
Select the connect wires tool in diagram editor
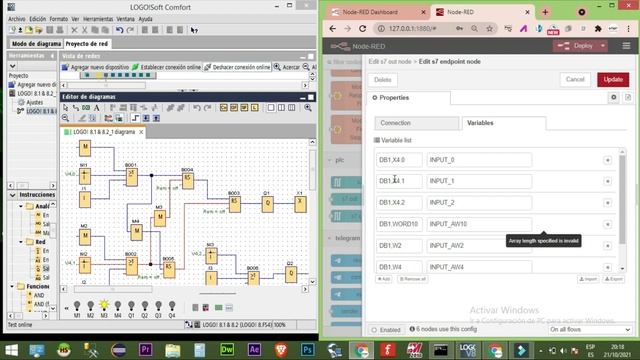pyautogui.click(x=76, y=108)
